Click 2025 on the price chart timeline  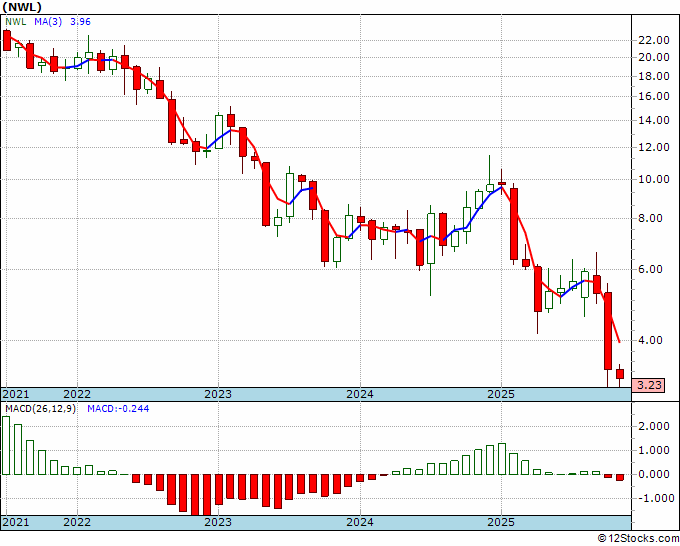point(501,394)
